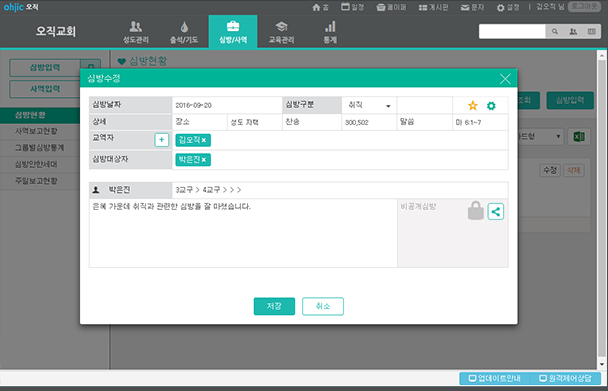
Task: Open the 게시판 board link
Action: [434, 7]
